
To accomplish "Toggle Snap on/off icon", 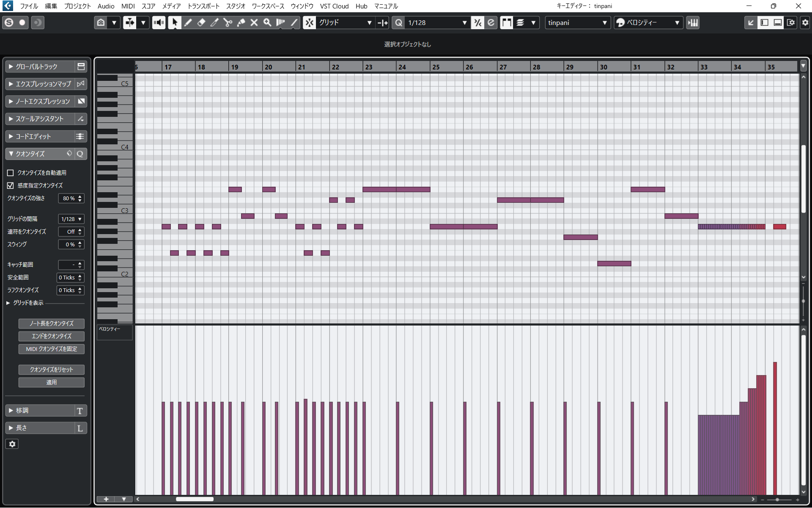I will pyautogui.click(x=310, y=23).
